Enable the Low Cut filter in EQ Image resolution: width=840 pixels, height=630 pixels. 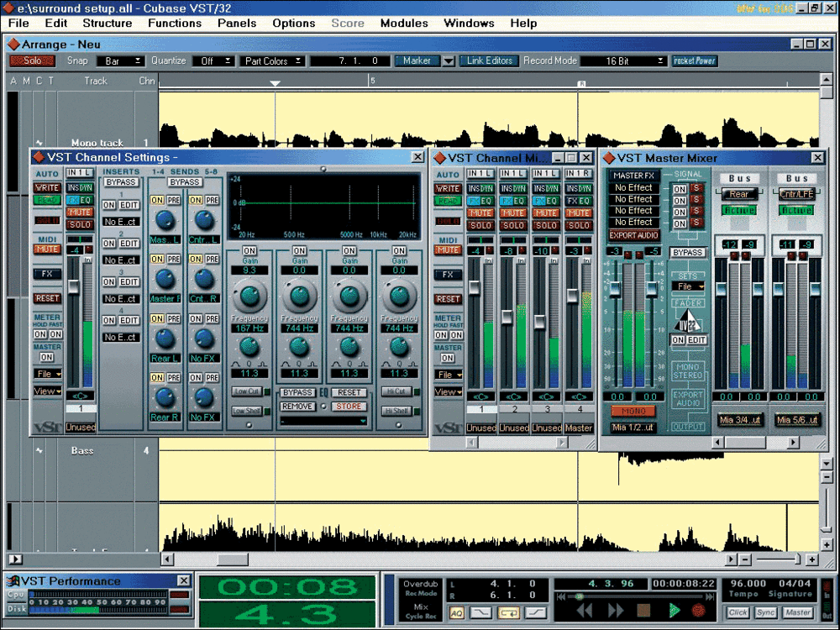pyautogui.click(x=246, y=392)
